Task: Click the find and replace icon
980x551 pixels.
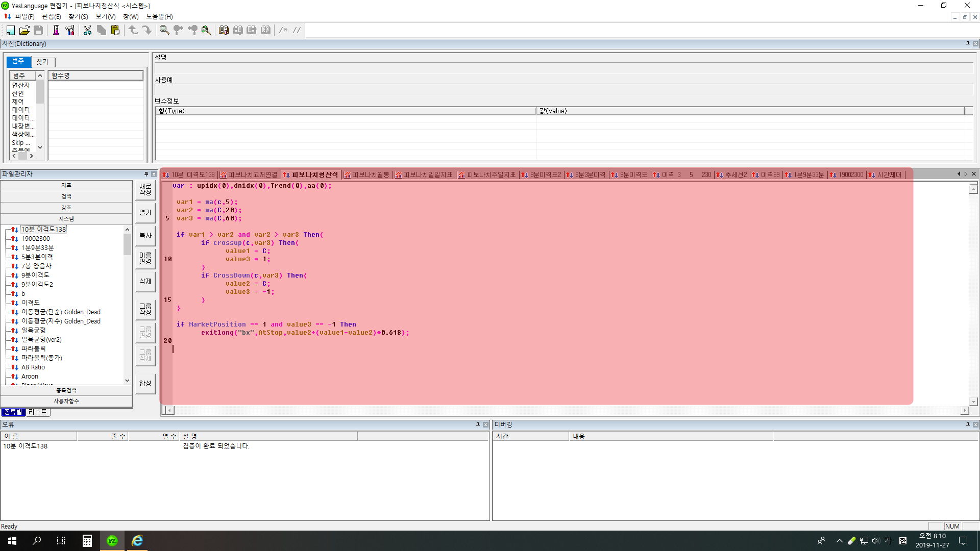Action: tap(206, 30)
